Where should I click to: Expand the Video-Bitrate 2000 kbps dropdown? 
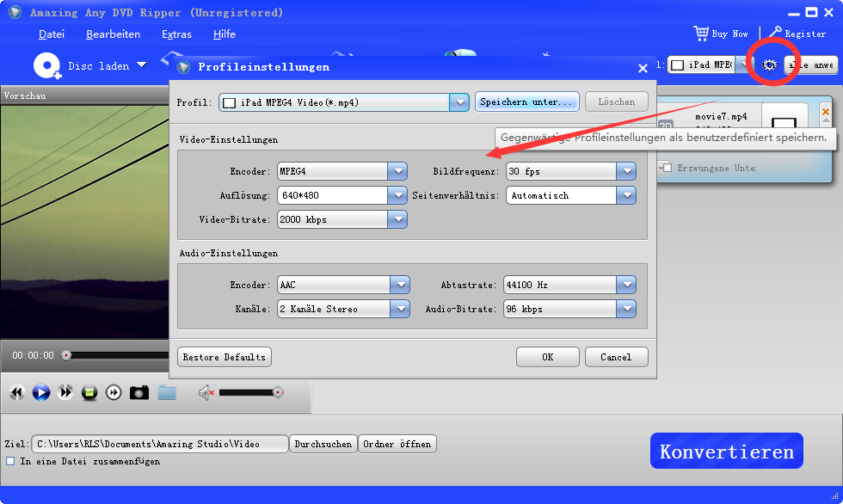tap(397, 219)
